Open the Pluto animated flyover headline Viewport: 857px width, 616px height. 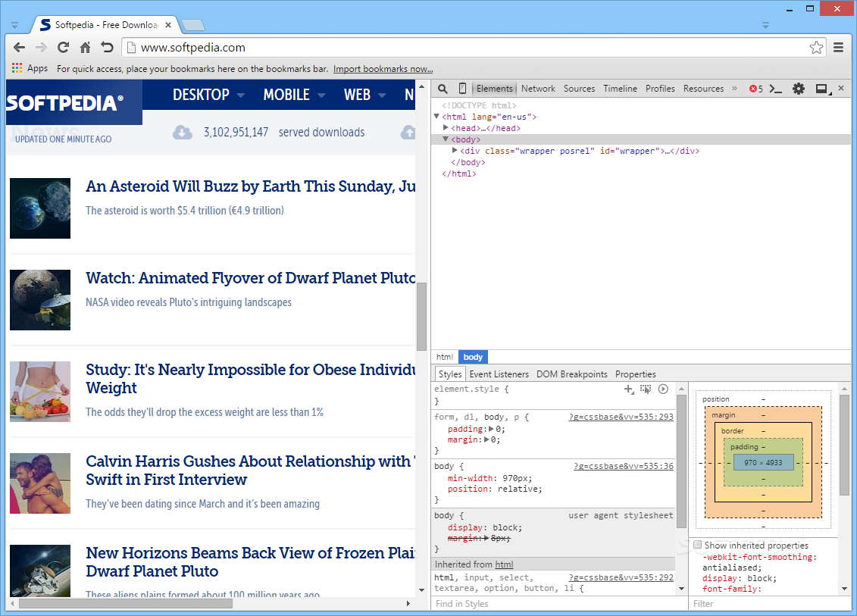point(250,278)
